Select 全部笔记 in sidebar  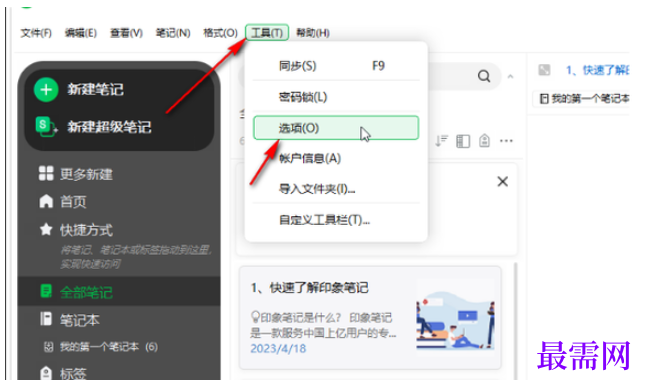click(x=86, y=293)
